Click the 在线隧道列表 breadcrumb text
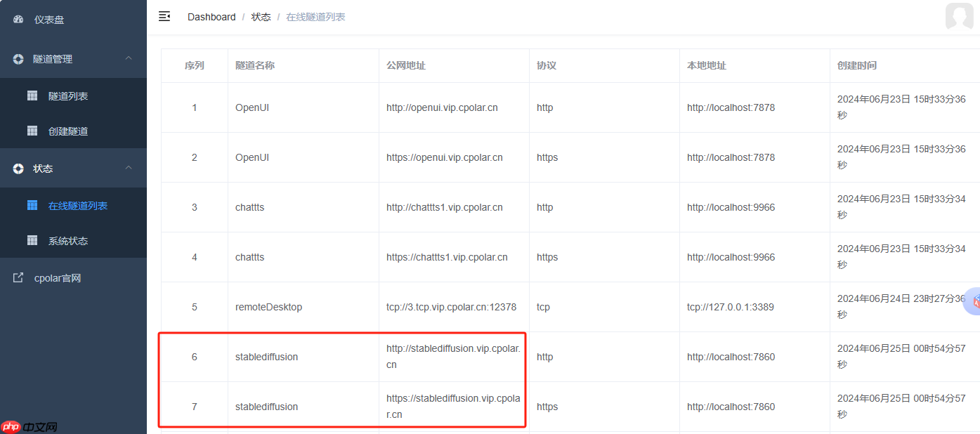The height and width of the screenshot is (434, 980). [x=315, y=17]
